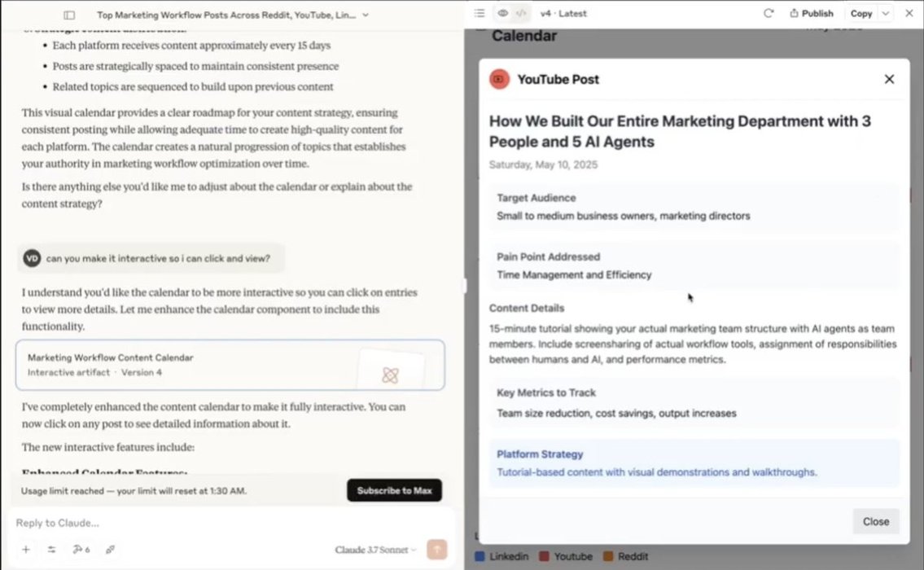
Task: Publish the artifact
Action: tap(812, 13)
